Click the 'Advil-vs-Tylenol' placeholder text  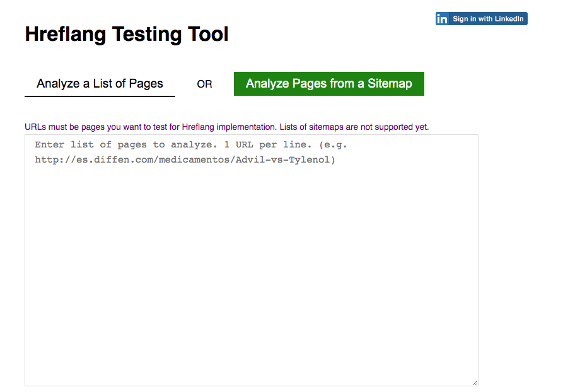point(286,159)
